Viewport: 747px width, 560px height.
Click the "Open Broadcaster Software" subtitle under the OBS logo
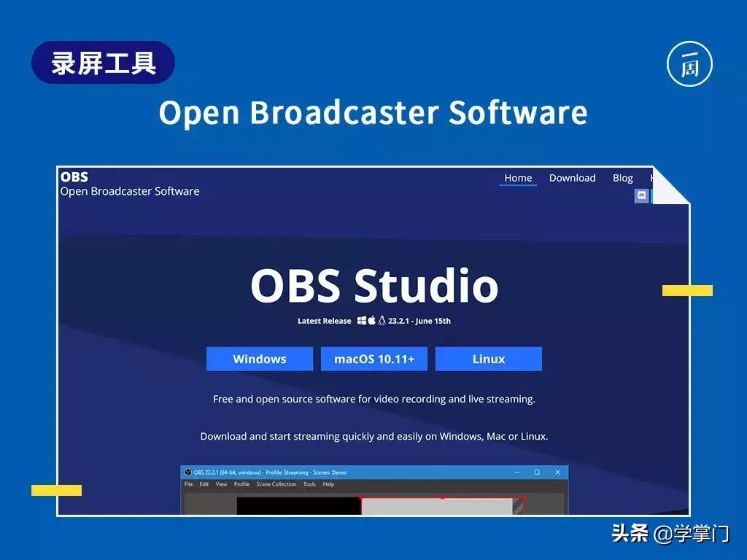click(130, 192)
